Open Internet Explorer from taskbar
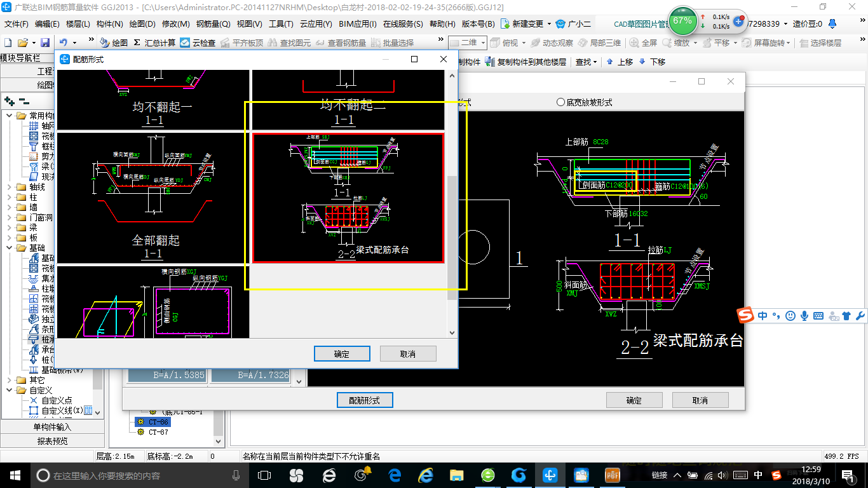Viewport: 868px width, 488px height. [x=425, y=475]
